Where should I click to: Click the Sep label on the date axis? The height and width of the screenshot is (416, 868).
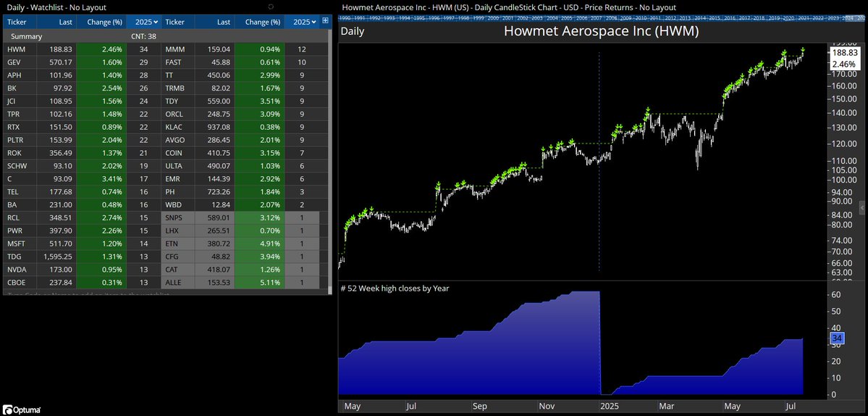479,406
